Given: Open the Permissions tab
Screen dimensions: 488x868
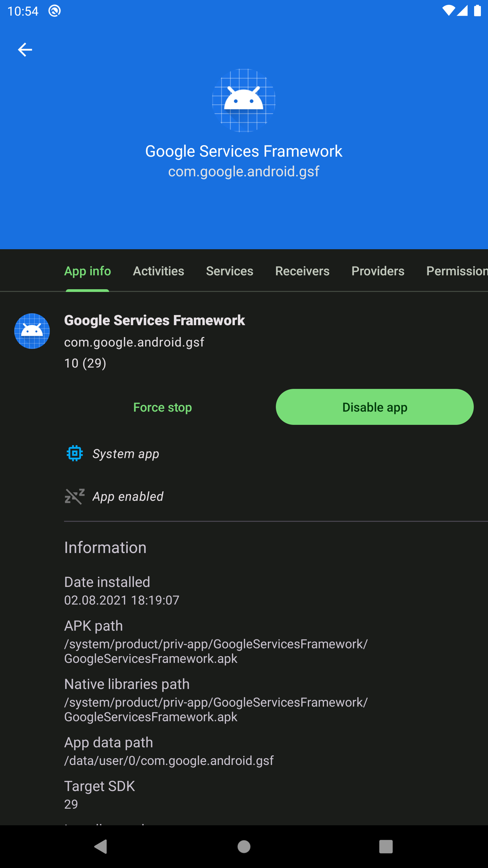Looking at the screenshot, I should (x=457, y=271).
